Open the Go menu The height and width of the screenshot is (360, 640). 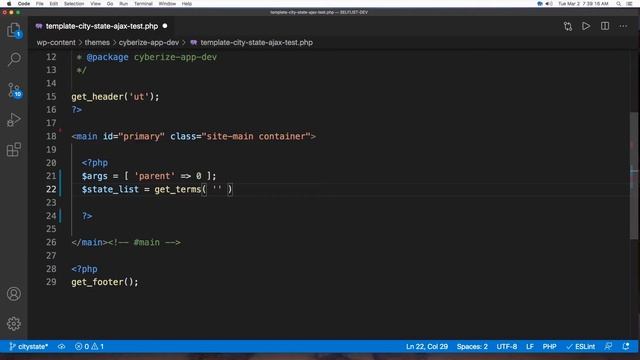coord(110,4)
